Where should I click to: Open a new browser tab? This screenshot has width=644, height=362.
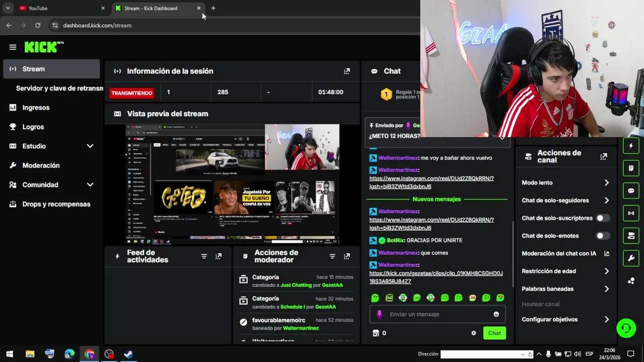click(x=213, y=8)
